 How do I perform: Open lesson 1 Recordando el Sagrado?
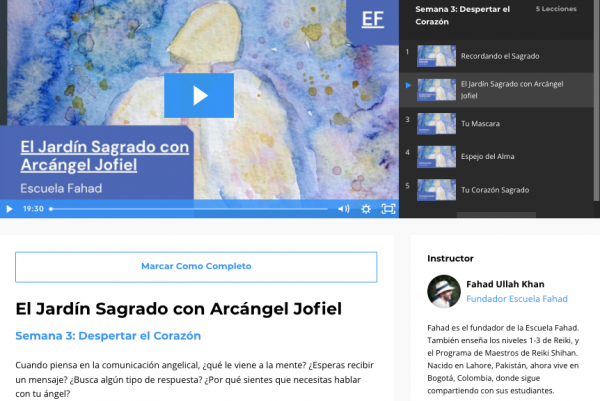(499, 56)
